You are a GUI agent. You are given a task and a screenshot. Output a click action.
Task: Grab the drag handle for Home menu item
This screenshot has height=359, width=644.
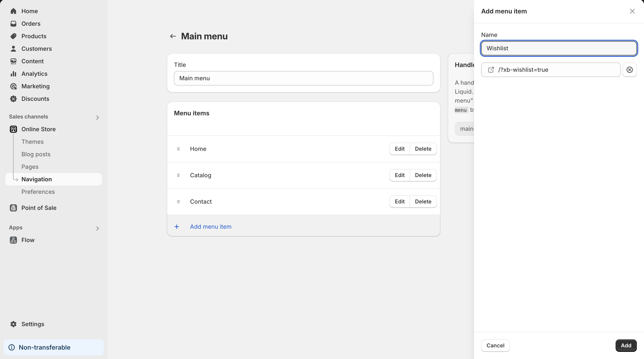[x=178, y=149]
